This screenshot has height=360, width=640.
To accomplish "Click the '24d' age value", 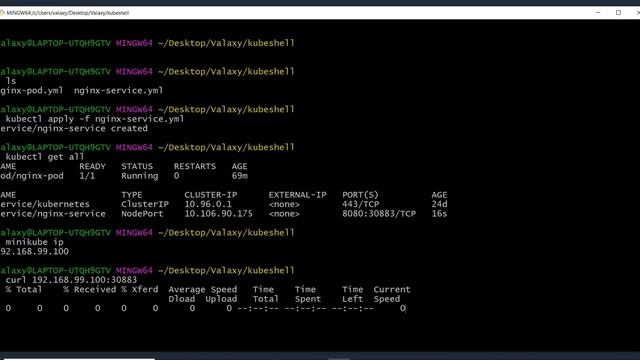I will coord(439,204).
